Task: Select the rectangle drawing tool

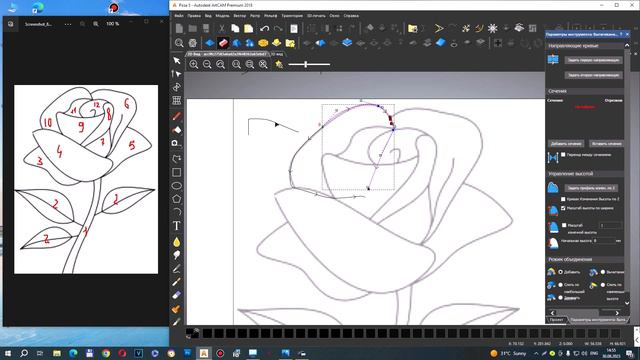Action: (177, 172)
